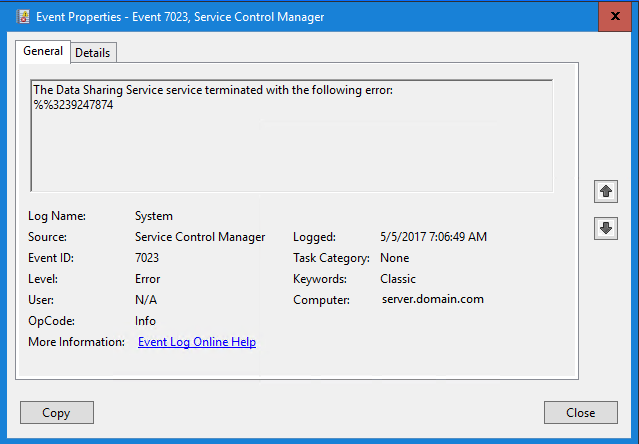Open the Event Log Online Help link
Screen dimensions: 639x444
click(x=197, y=342)
